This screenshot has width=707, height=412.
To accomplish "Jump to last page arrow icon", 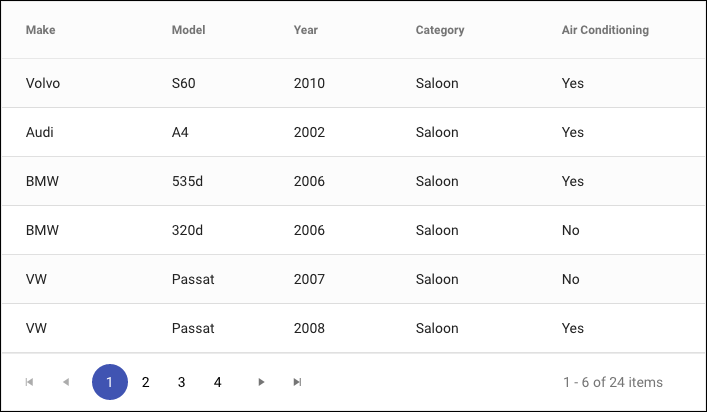I will tap(297, 382).
